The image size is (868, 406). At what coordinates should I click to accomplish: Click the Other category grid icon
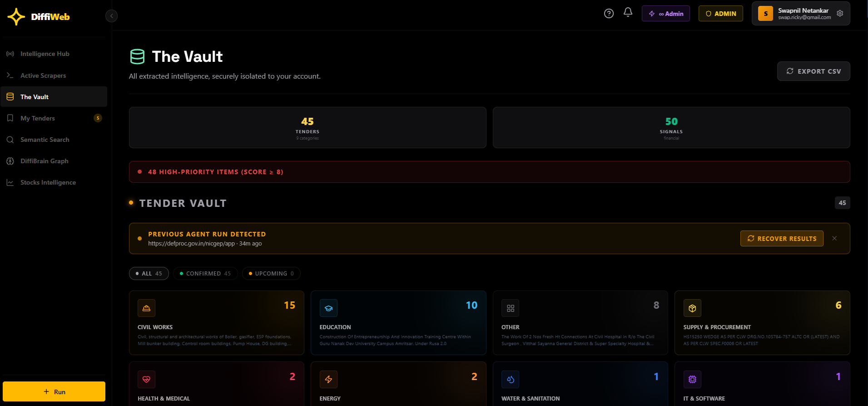coord(511,308)
